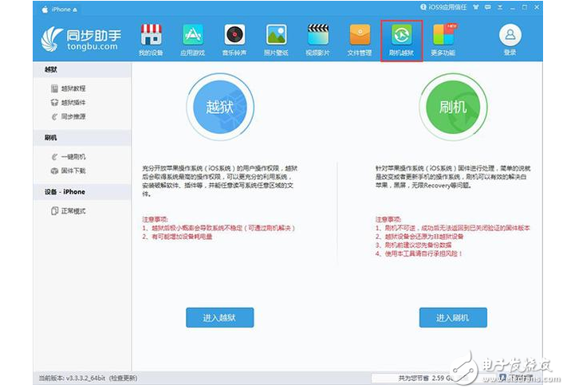Click the 同步助手 tongbu.com logo
Viewport: 567px width, 392px height.
(81, 39)
